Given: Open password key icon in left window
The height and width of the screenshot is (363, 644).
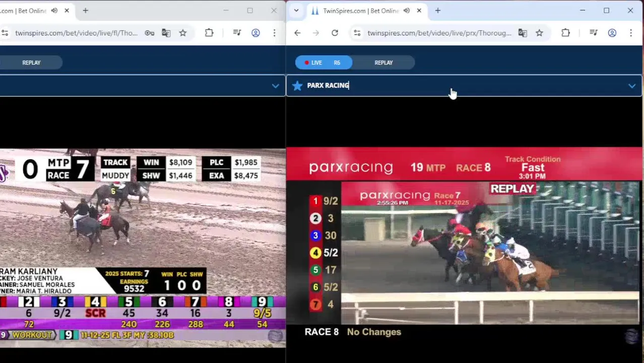Looking at the screenshot, I should (x=150, y=33).
